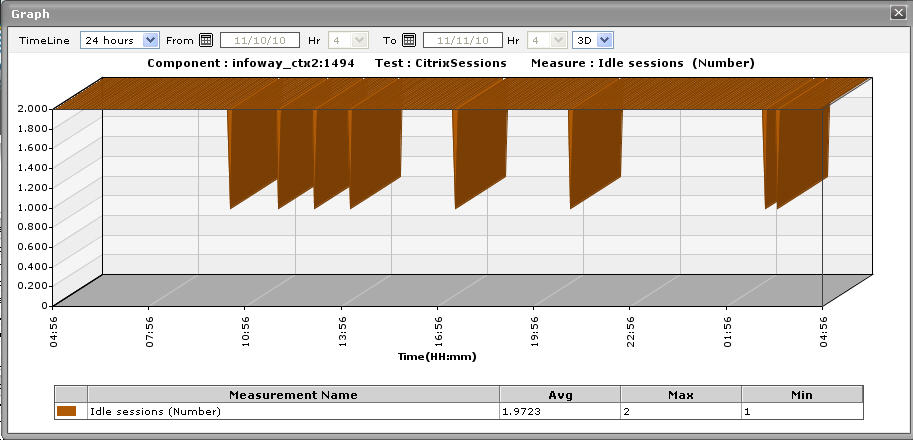Click the Idle sessions legend color swatch
Screen dimensions: 913x440
[x=66, y=411]
